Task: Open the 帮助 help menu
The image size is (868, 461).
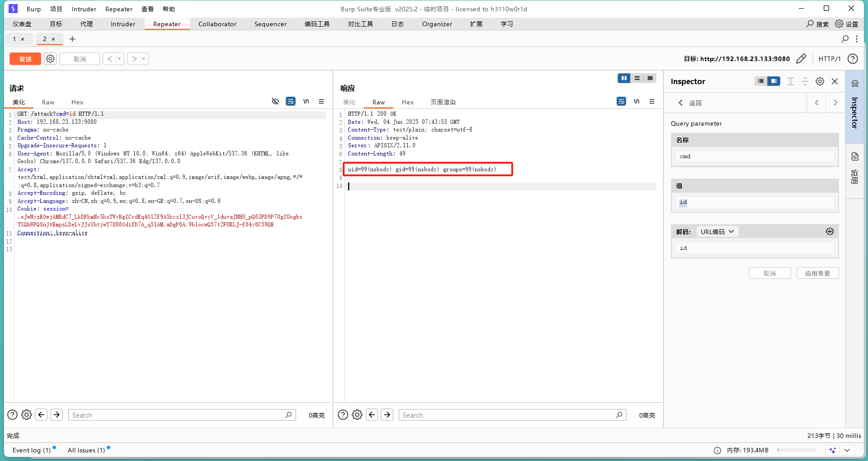Action: [169, 9]
